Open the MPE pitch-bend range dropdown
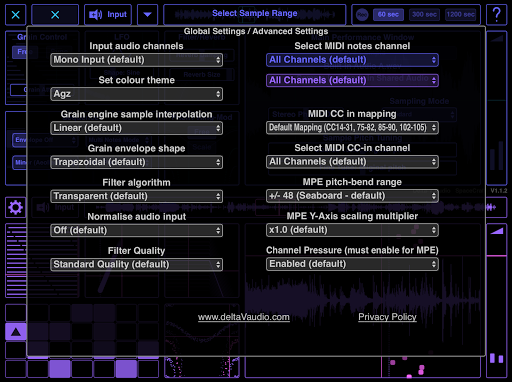 click(352, 196)
